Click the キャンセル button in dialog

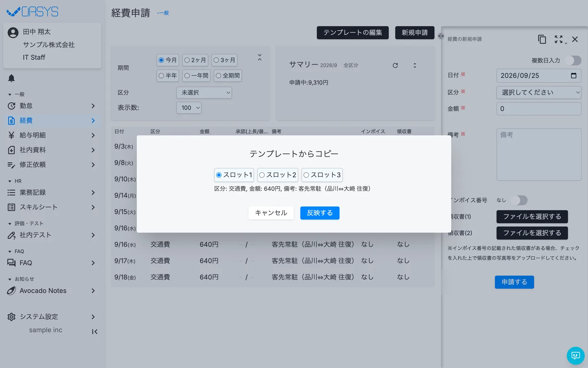tap(271, 213)
